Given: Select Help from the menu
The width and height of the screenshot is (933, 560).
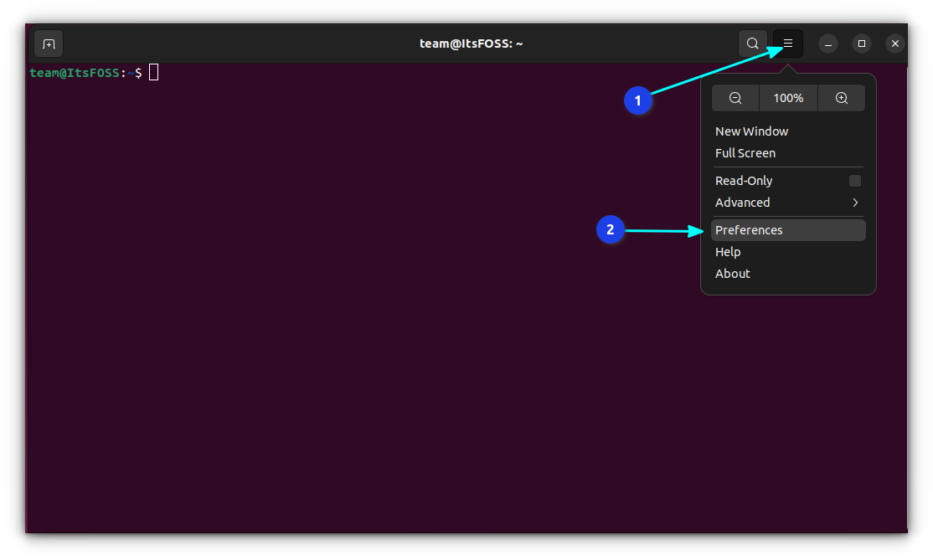Looking at the screenshot, I should point(727,251).
